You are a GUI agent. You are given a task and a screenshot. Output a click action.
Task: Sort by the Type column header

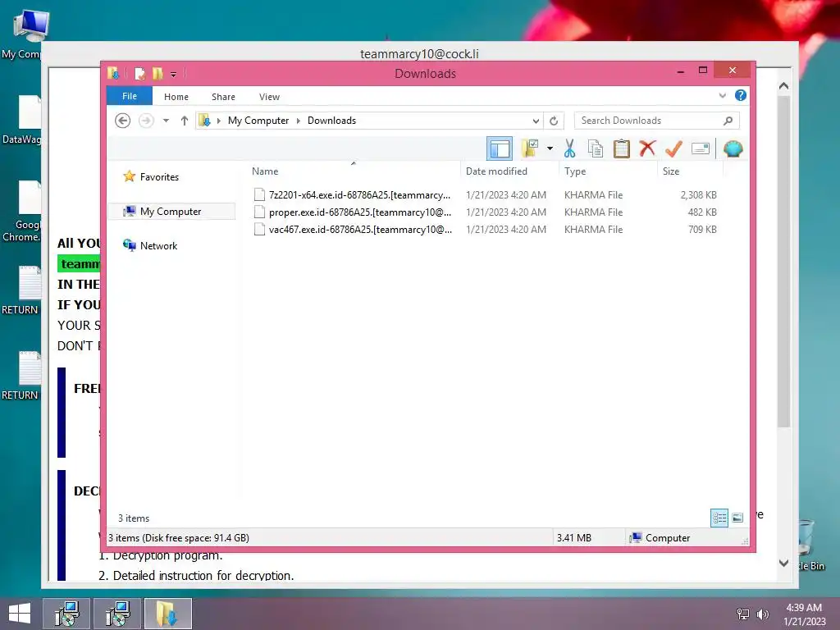608,171
